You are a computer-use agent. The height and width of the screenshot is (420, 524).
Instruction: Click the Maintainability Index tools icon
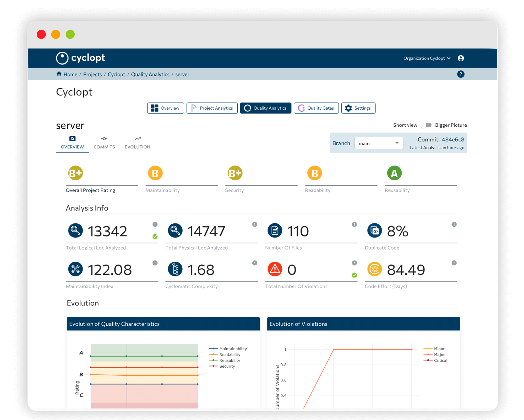[x=75, y=269]
